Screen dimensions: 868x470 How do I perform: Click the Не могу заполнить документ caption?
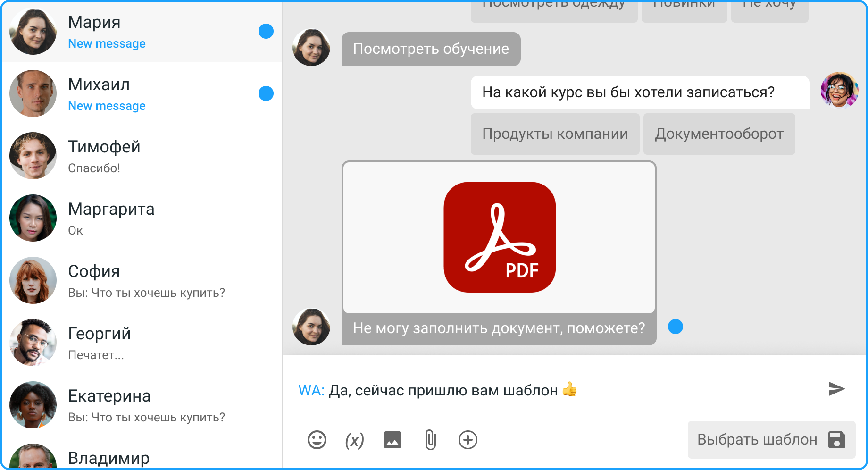tap(499, 328)
